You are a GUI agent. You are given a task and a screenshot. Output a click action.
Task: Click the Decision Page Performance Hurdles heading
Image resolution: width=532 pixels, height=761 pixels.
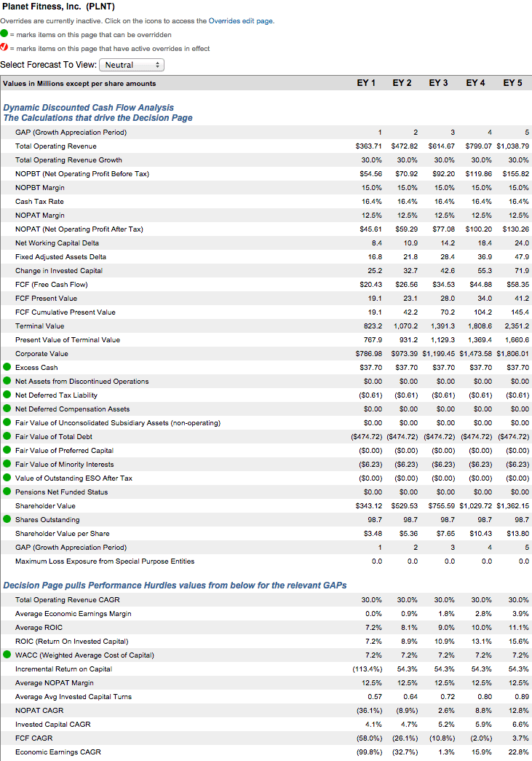coord(175,585)
